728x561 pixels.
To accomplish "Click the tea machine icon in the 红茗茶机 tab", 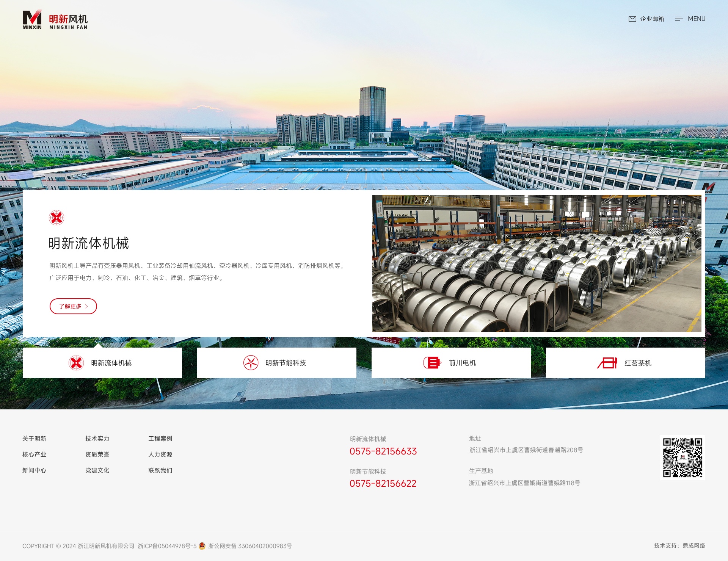I will point(607,363).
